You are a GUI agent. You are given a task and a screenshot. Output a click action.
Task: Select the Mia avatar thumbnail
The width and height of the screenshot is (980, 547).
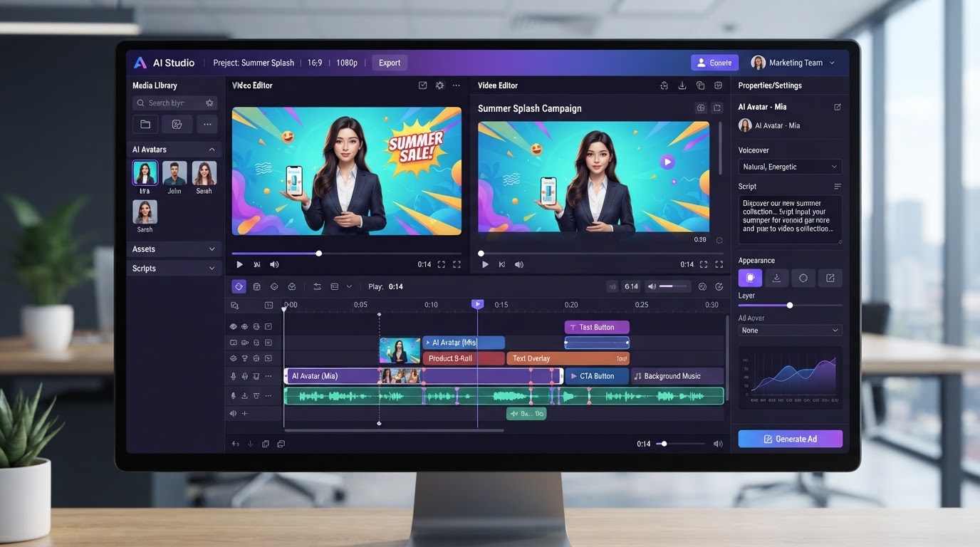pyautogui.click(x=145, y=173)
